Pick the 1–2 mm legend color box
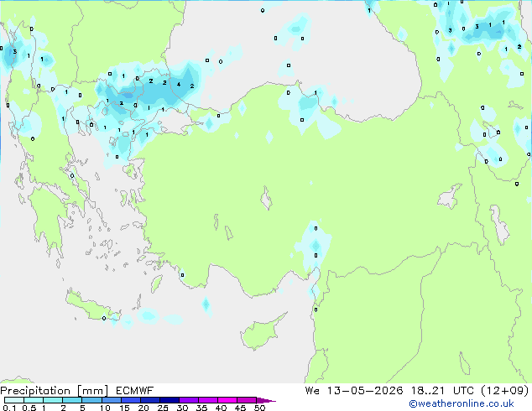 53,400
